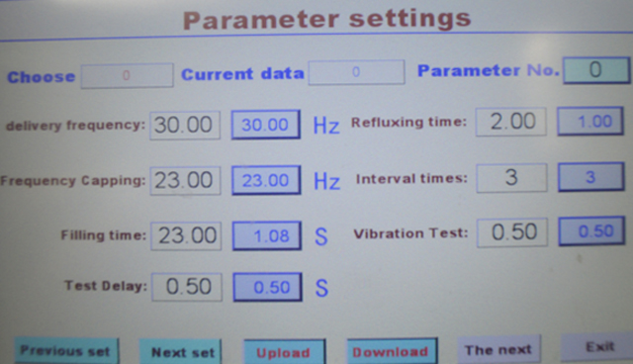This screenshot has height=364, width=633.
Task: Click the Parameter No. label
Action: pyautogui.click(x=489, y=70)
